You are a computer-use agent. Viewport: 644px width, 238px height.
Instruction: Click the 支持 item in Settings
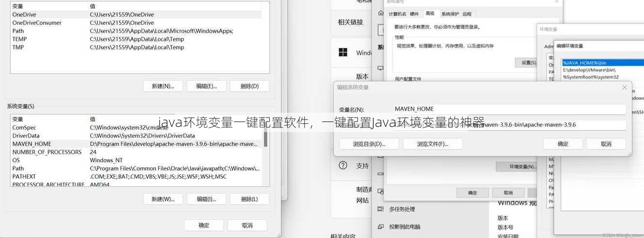pyautogui.click(x=362, y=166)
